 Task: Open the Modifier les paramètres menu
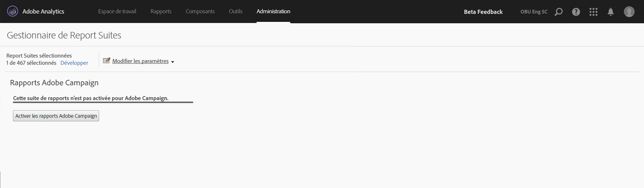[140, 61]
